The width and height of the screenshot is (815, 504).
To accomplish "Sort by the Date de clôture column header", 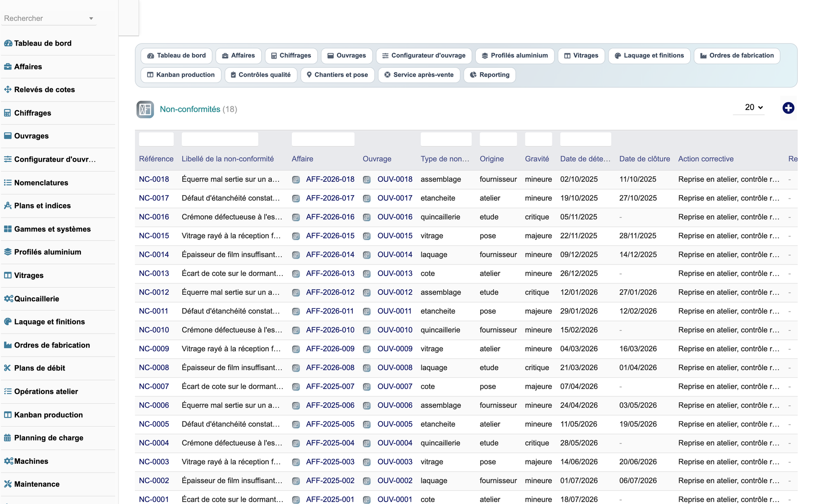I will (645, 159).
